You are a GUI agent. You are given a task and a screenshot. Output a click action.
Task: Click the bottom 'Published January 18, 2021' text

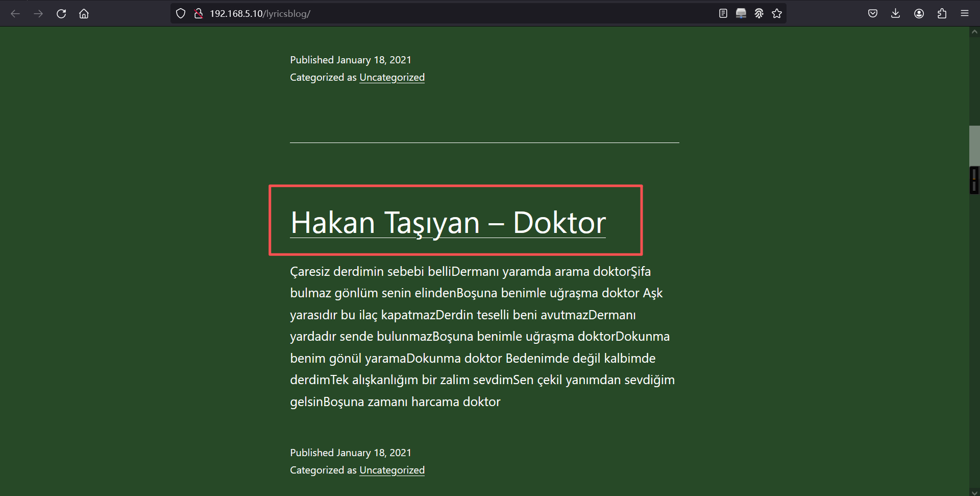pyautogui.click(x=351, y=453)
